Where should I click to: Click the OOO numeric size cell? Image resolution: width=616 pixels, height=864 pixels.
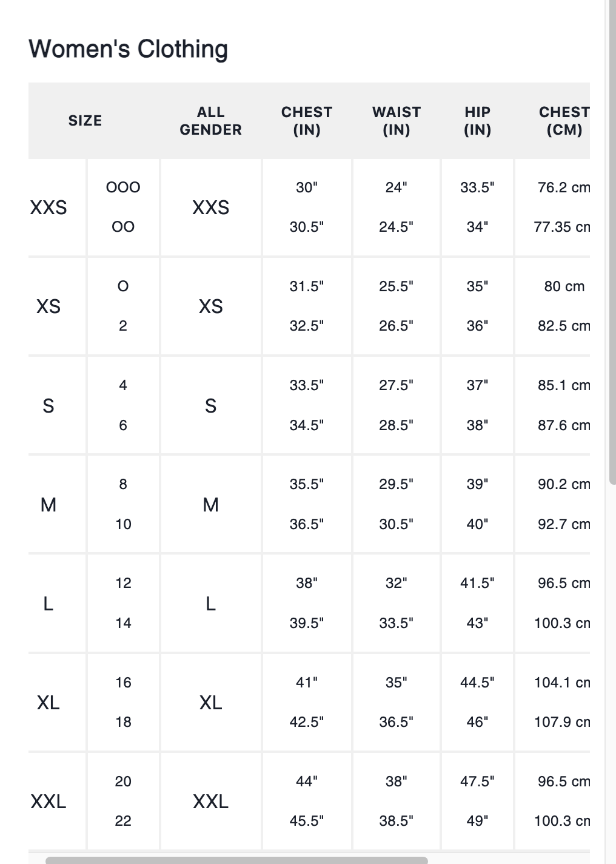123,187
